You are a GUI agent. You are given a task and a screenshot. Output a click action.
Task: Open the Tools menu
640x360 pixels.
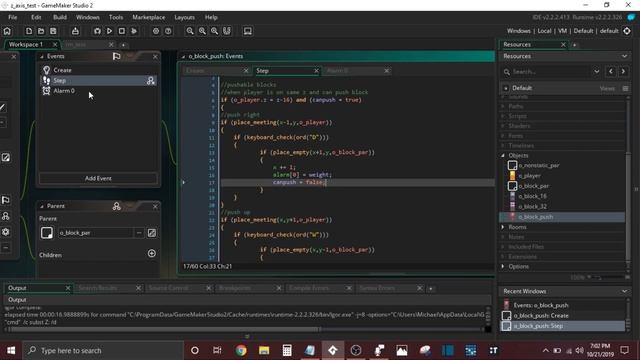click(x=116, y=17)
